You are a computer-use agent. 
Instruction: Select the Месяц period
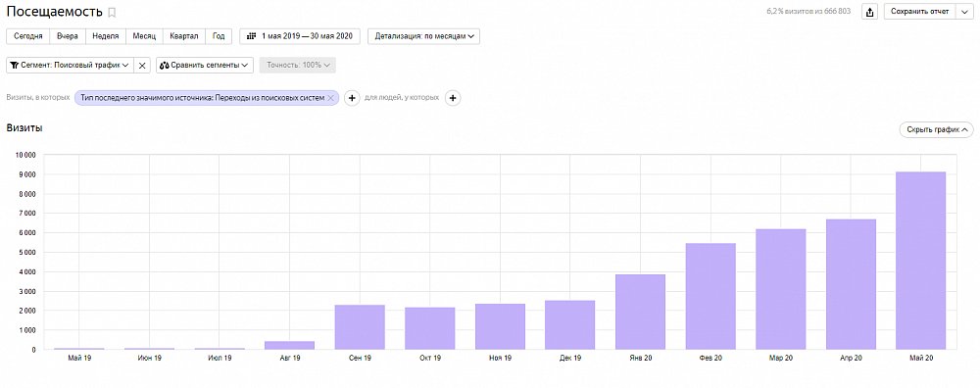[x=144, y=36]
